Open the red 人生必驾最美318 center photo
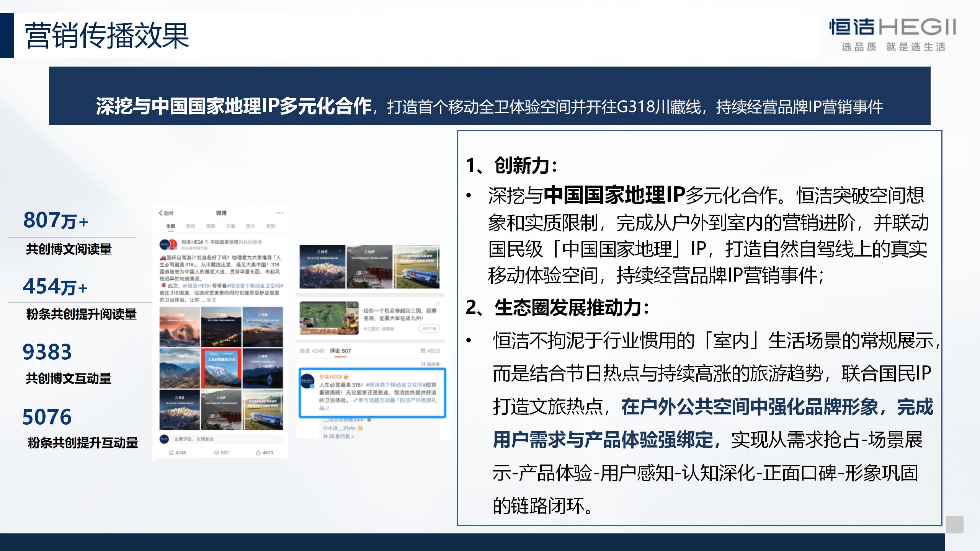980x551 pixels. coord(221,368)
